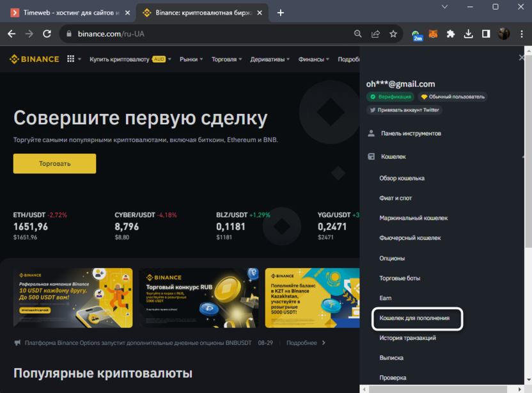The height and width of the screenshot is (393, 532).
Task: Click the Торговать button
Action: pos(54,163)
